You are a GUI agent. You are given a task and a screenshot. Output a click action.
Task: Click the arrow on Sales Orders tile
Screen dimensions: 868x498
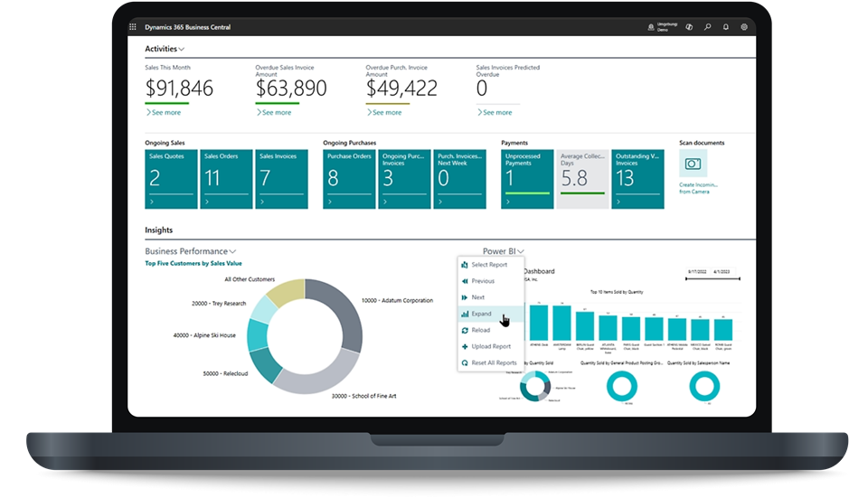coord(207,202)
